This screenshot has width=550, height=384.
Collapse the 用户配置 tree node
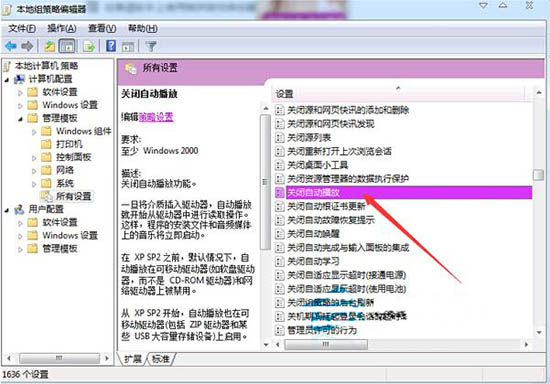pyautogui.click(x=7, y=210)
